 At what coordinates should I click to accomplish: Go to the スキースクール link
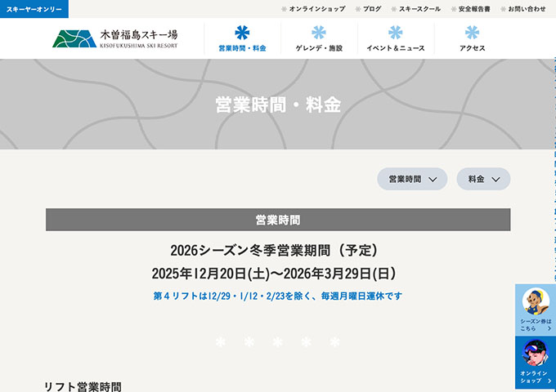(x=416, y=9)
